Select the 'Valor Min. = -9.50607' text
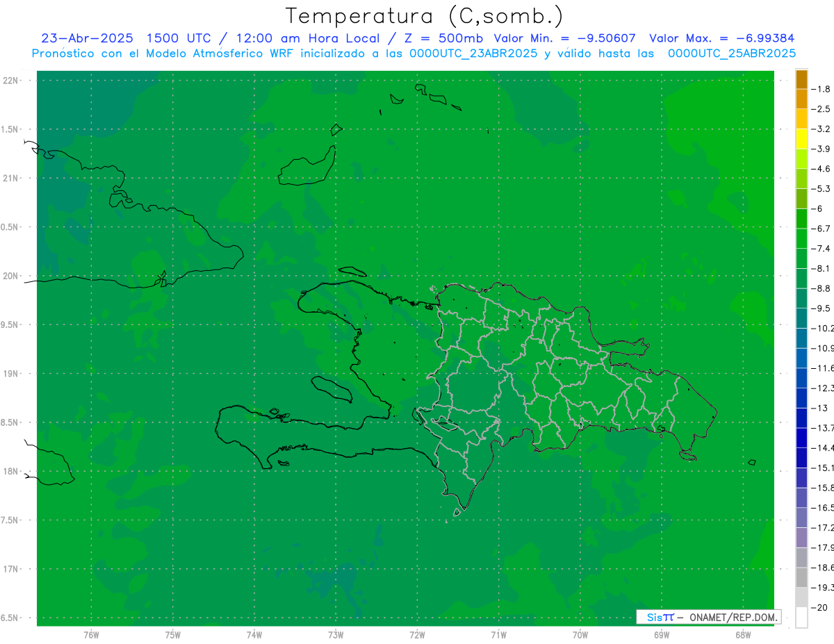Screen dimensions: 834x644 click(564, 38)
